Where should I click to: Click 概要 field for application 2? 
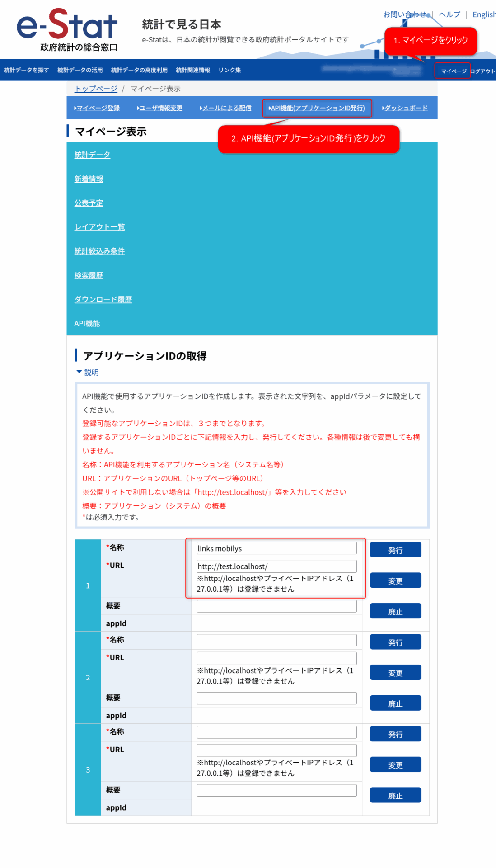pos(276,698)
